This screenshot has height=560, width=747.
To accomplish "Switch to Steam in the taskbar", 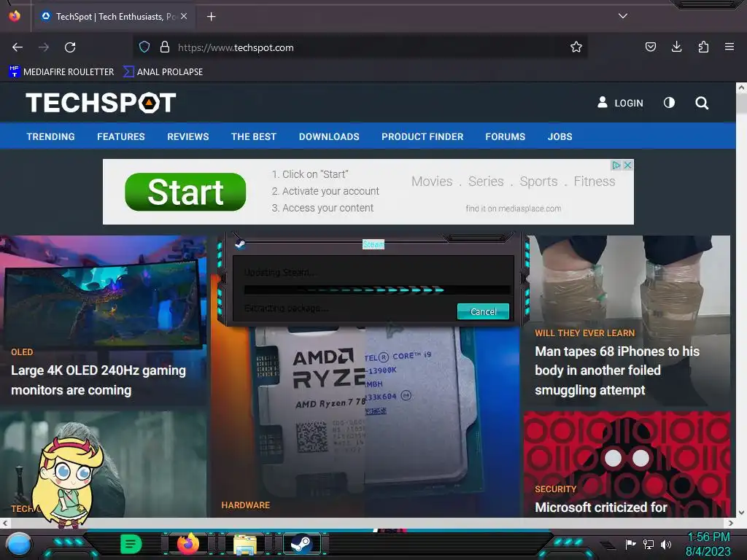I will tap(301, 544).
